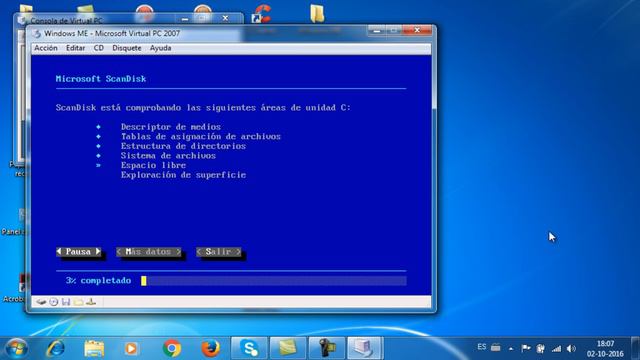Click the Salir button in ScanDisk
Viewport: 640px width, 360px height.
coord(219,252)
